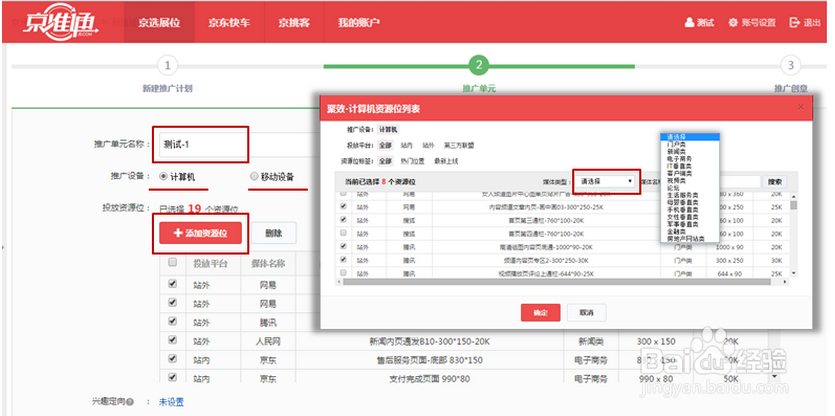Choose 新闻类 option
The height and width of the screenshot is (416, 835).
coord(690,152)
